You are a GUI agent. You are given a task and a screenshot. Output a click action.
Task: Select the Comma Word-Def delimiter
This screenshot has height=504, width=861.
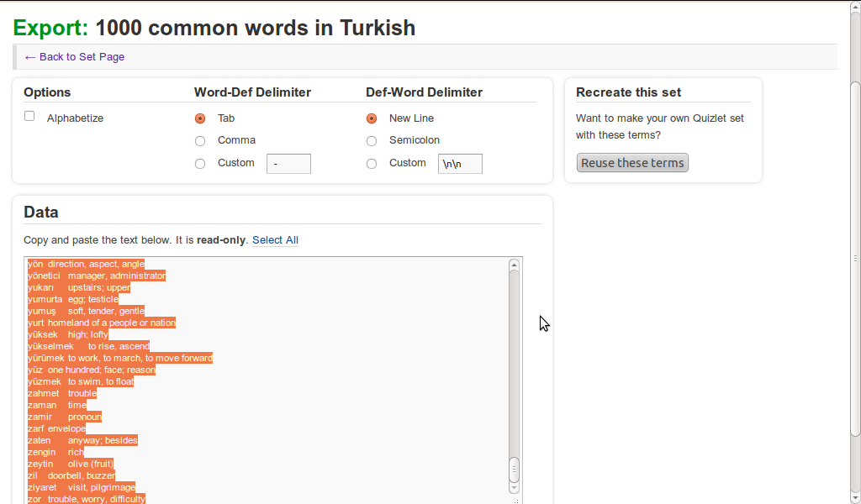199,140
